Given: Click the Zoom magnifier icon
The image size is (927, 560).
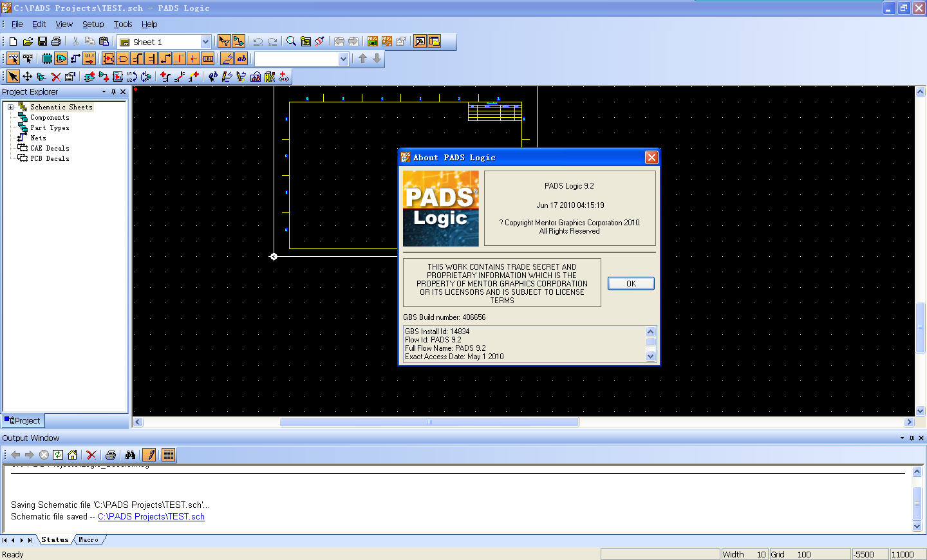Looking at the screenshot, I should (x=291, y=41).
